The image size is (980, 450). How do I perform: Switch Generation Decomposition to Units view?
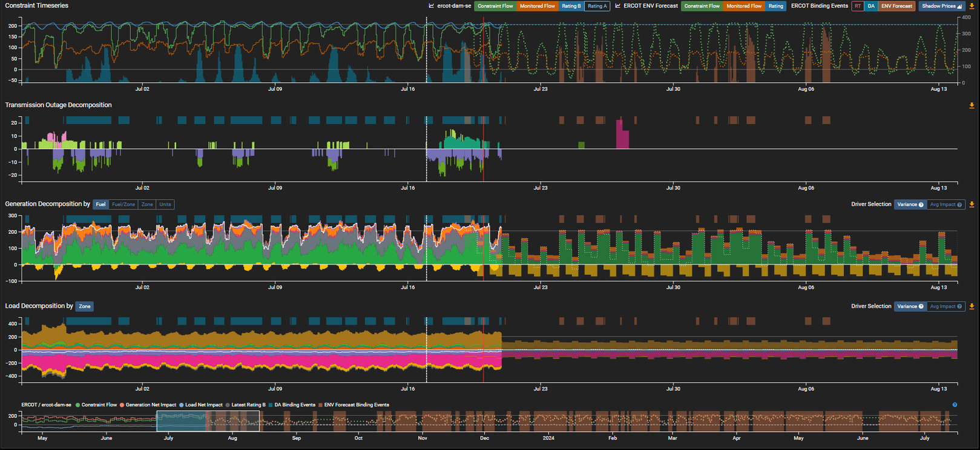(165, 205)
